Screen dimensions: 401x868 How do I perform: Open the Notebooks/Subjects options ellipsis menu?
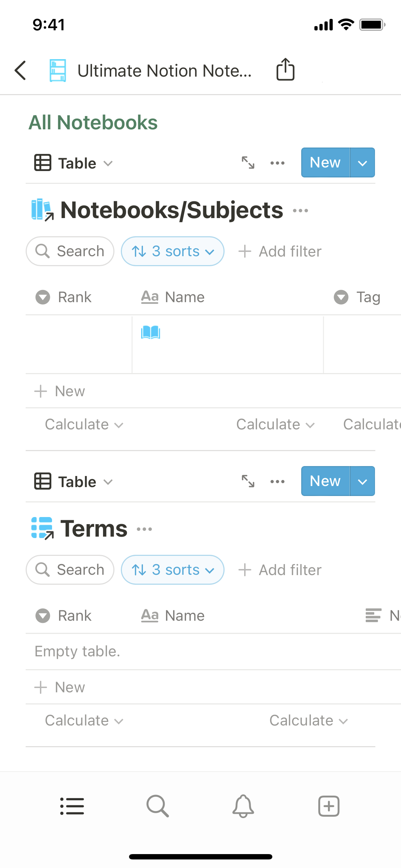[300, 210]
